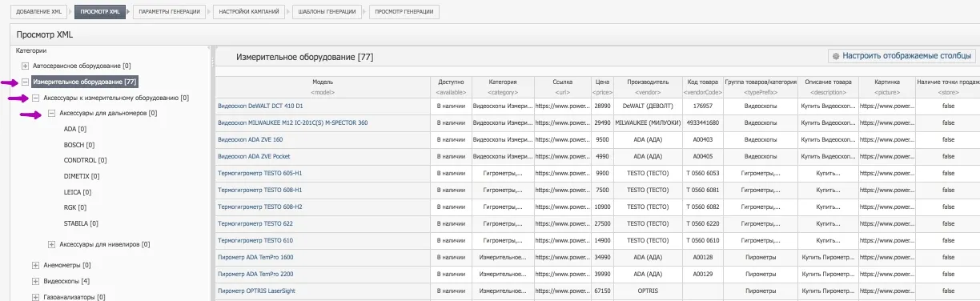Open Термогигрометр TESTO 608-H2 link
This screenshot has width=980, height=301.
click(x=260, y=207)
